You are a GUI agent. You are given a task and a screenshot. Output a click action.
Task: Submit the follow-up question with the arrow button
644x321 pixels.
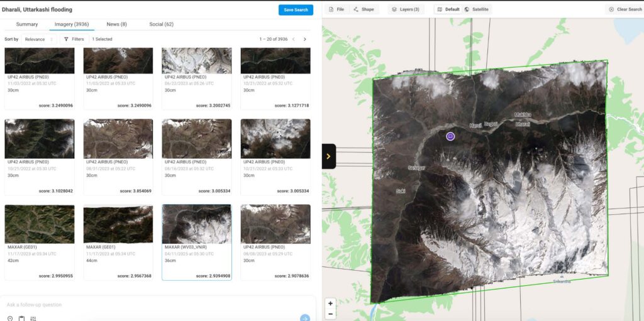click(305, 318)
